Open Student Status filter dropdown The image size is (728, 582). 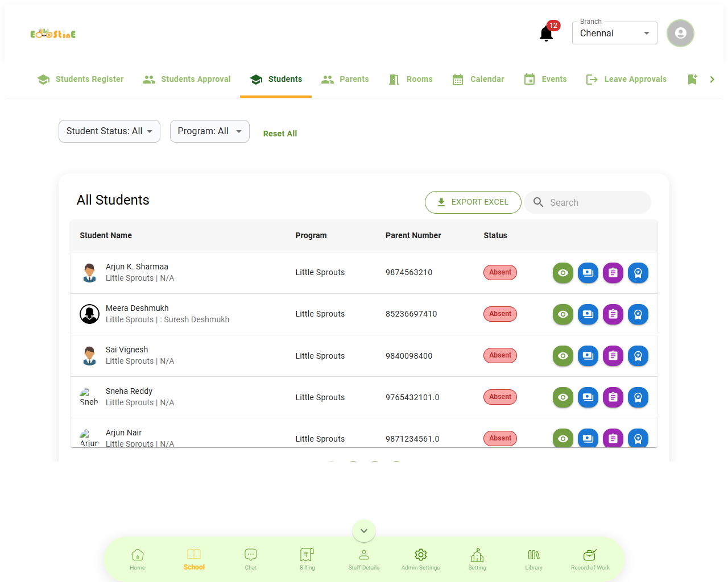tap(109, 131)
